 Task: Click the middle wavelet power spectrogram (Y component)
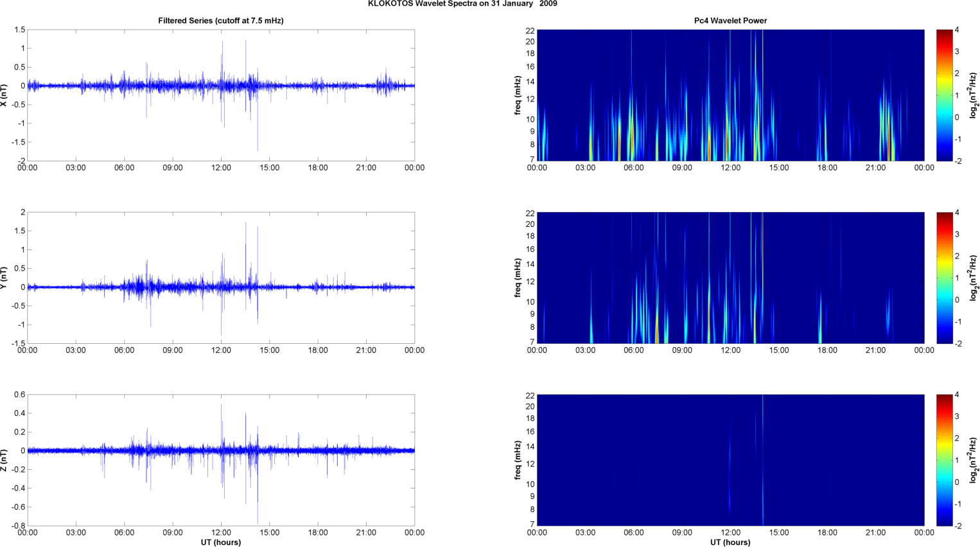point(730,278)
